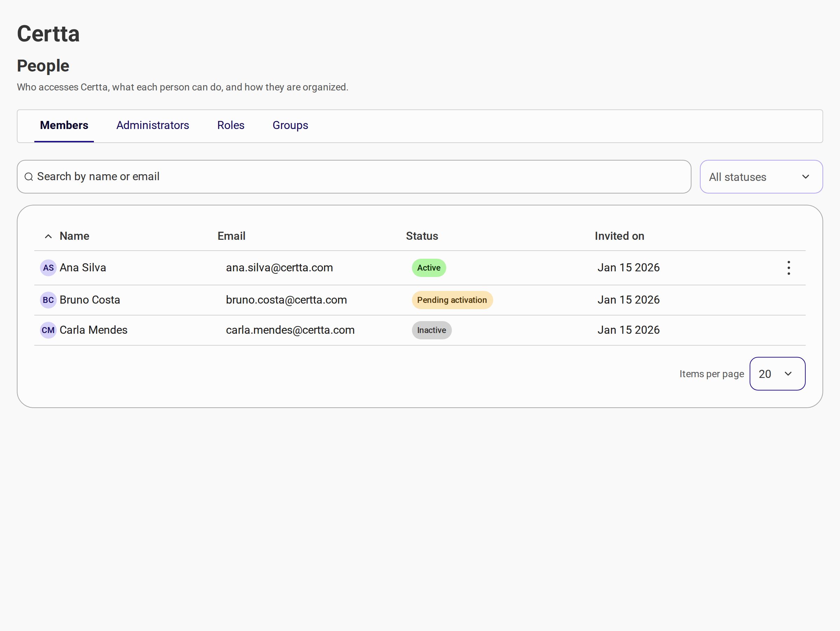Viewport: 840px width, 631px height.
Task: Click the Inactive status badge
Action: coord(432,330)
